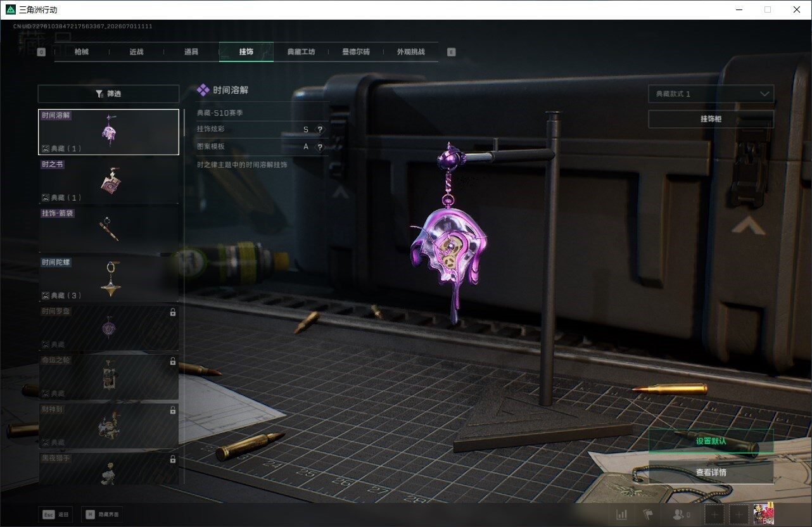Minimize the 三角洲行动 window
This screenshot has height=527, width=812.
click(739, 10)
